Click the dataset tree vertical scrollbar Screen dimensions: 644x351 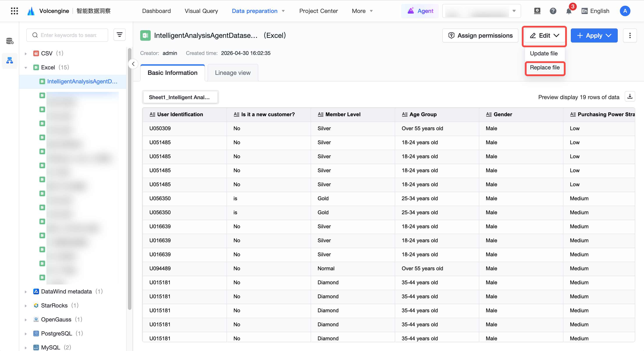point(129,179)
